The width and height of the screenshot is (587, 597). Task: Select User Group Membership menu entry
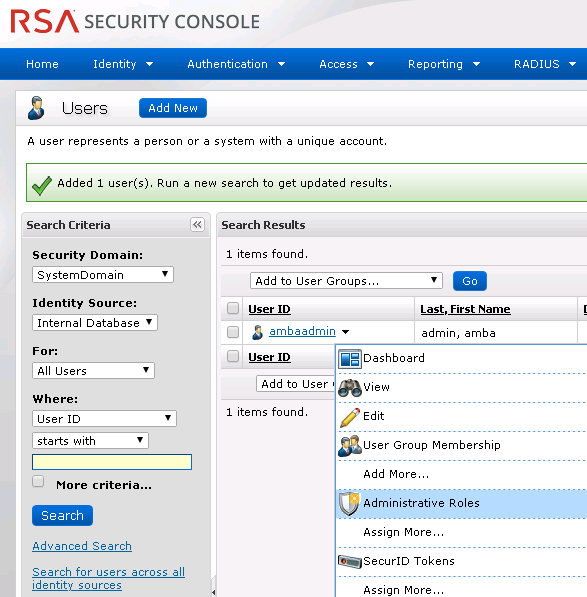pyautogui.click(x=461, y=445)
